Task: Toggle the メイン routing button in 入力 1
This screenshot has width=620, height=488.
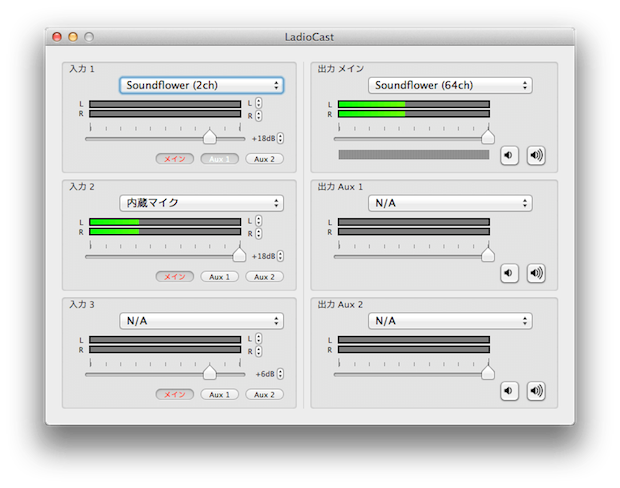Action: click(175, 158)
